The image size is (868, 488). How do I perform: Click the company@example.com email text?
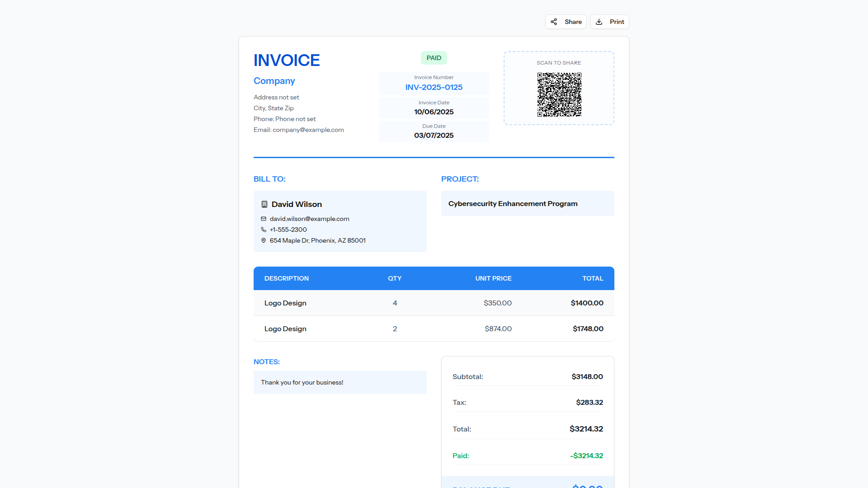point(308,130)
